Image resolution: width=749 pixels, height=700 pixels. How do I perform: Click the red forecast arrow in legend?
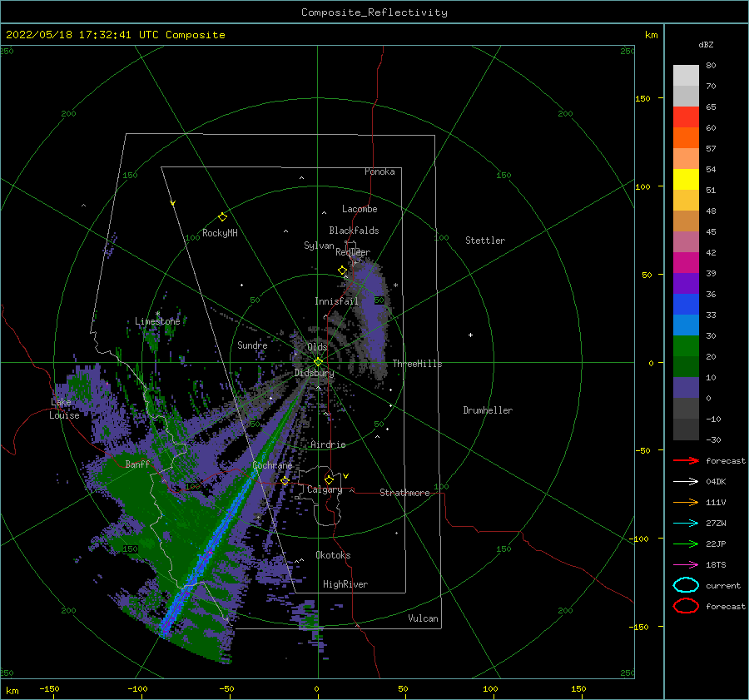(686, 460)
